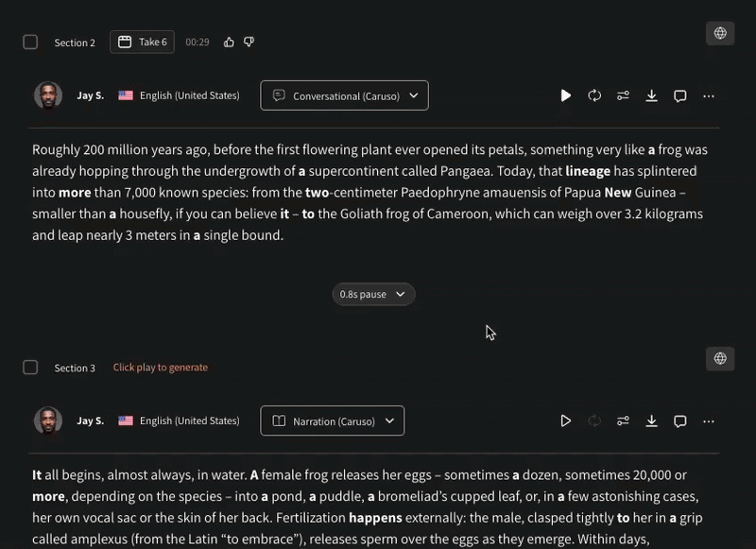Play Section 2 audio take
The height and width of the screenshot is (549, 756).
(565, 96)
